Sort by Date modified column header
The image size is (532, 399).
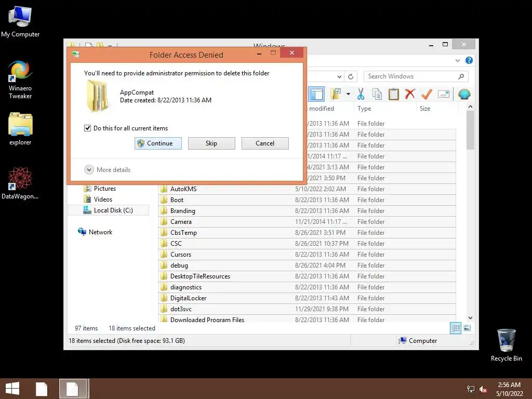321,109
